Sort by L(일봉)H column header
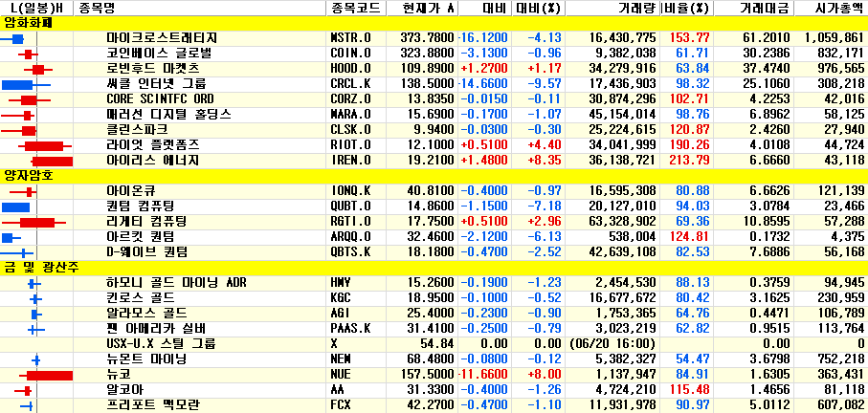Image resolution: width=868 pixels, height=413 pixels. tap(36, 8)
